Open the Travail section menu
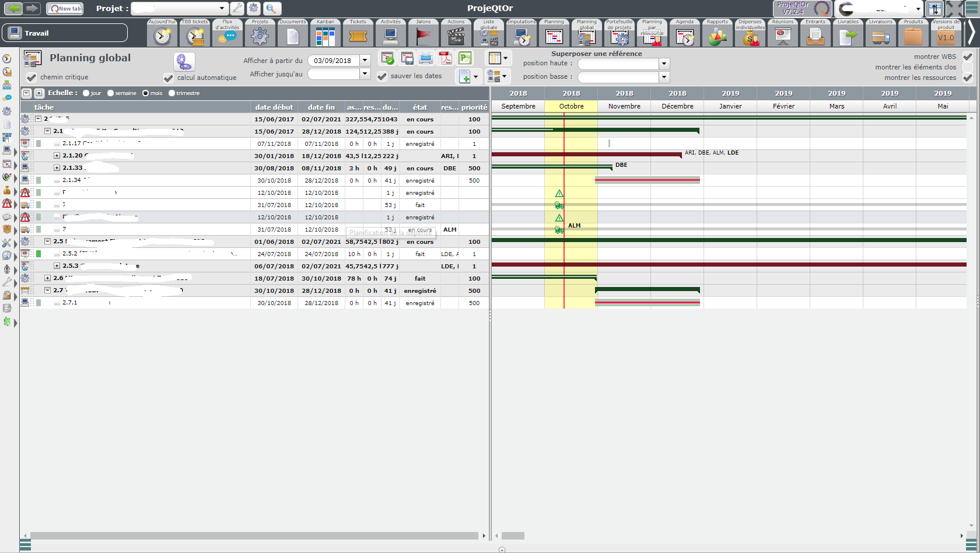 click(65, 33)
